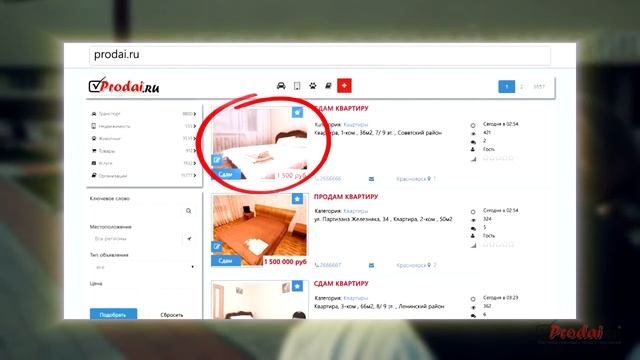The image size is (640, 360).
Task: Click the Квартиры category link in the Ленинский район listing
Action: click(x=356, y=298)
